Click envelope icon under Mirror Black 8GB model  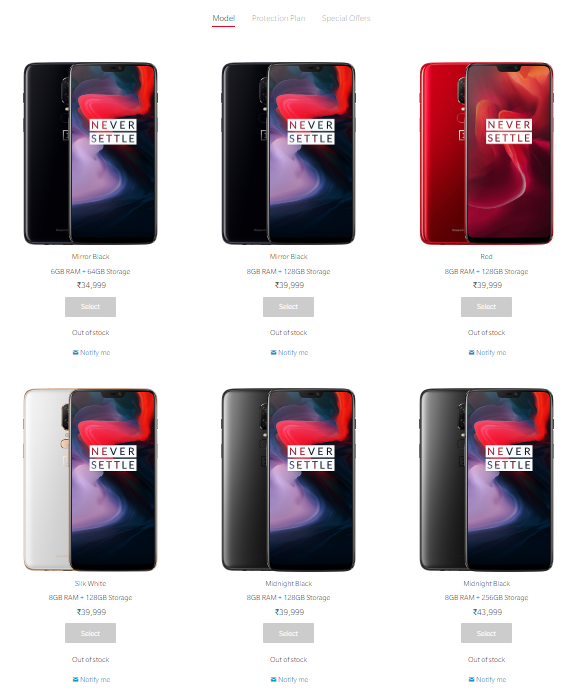(274, 352)
